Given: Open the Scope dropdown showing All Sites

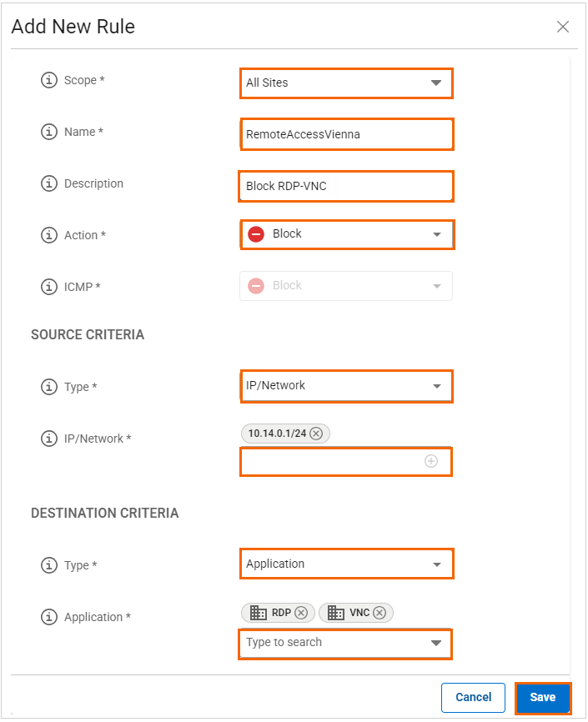Looking at the screenshot, I should click(435, 83).
